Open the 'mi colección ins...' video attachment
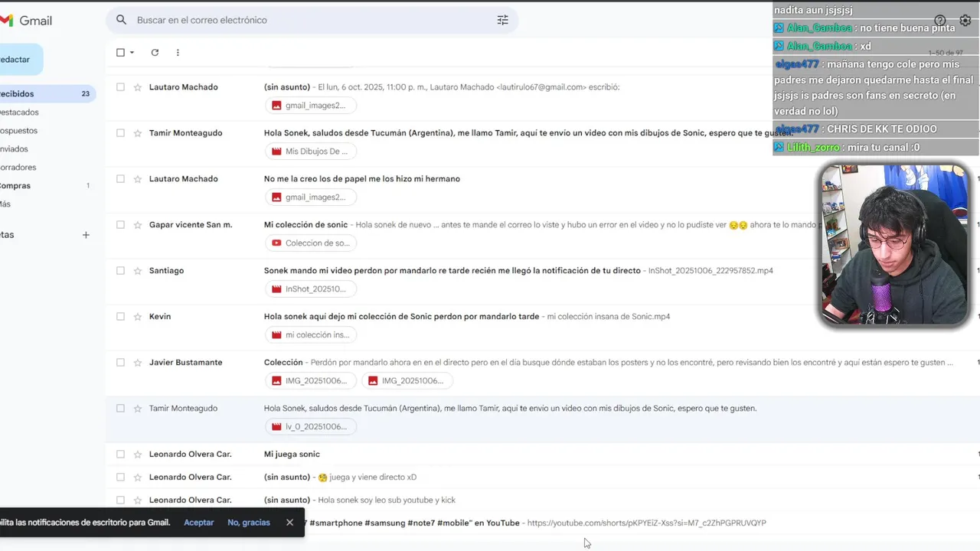 coord(311,335)
